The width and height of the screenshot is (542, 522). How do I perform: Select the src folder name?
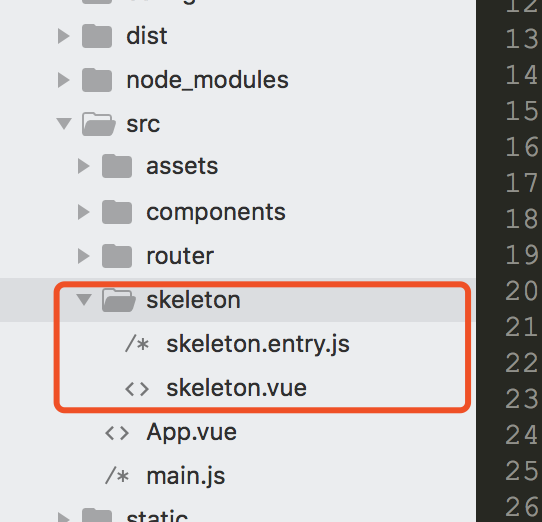(143, 124)
